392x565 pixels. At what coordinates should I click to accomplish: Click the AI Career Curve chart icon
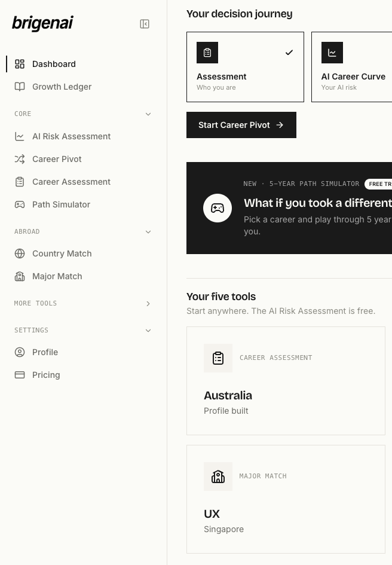pyautogui.click(x=332, y=53)
